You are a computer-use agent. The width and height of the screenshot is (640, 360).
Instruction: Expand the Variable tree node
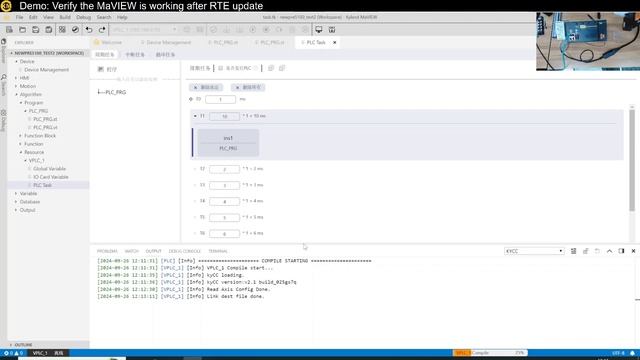click(x=16, y=193)
